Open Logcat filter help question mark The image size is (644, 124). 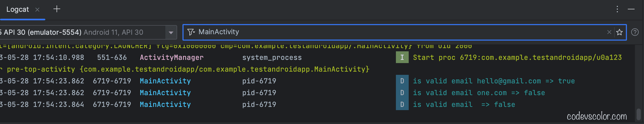point(635,32)
